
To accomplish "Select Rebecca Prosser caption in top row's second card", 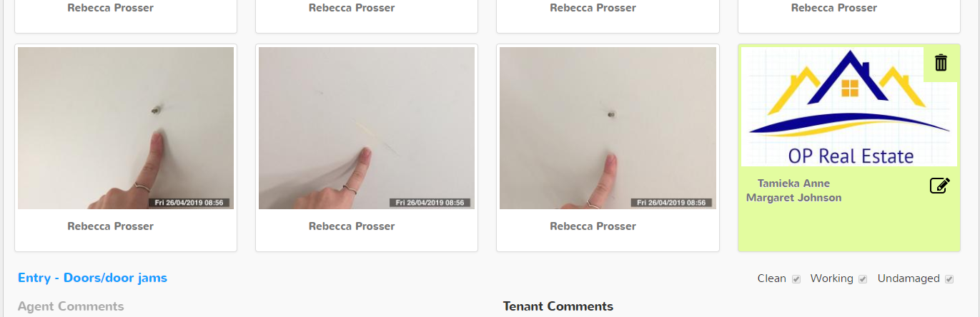I will click(x=352, y=8).
